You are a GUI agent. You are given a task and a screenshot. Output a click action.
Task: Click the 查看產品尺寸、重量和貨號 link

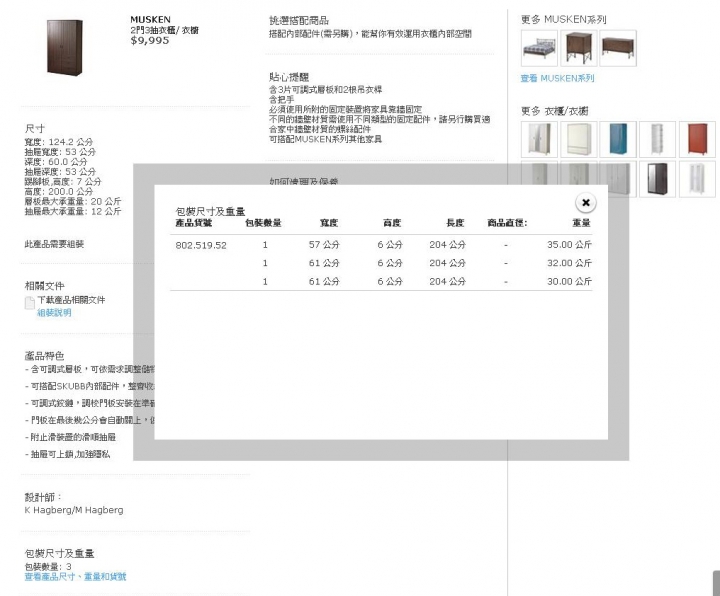[x=75, y=577]
